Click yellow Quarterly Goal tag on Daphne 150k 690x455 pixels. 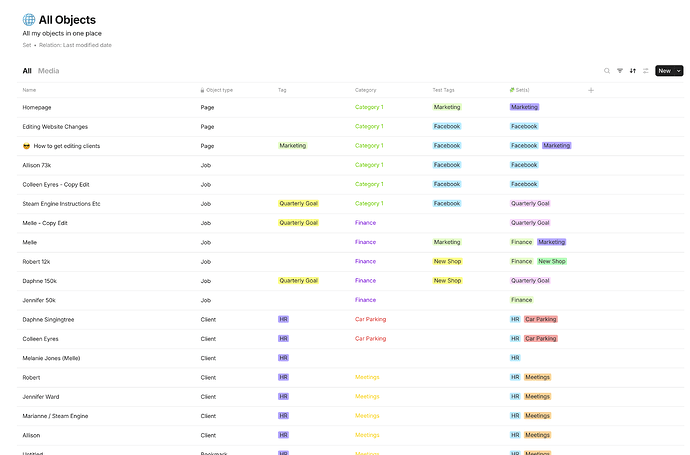(x=298, y=281)
